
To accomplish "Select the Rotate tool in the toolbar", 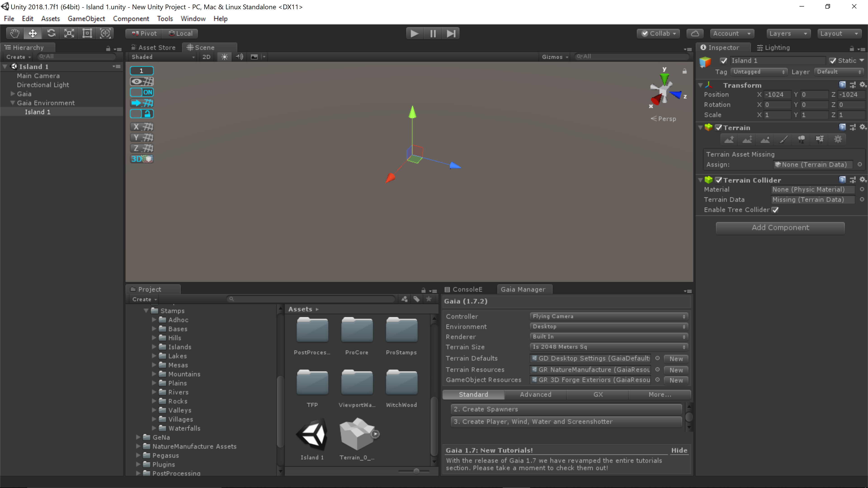I will (x=51, y=33).
